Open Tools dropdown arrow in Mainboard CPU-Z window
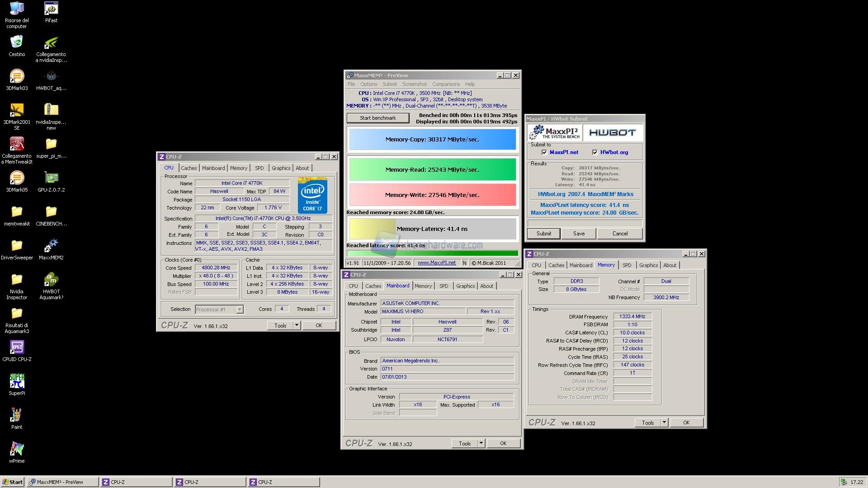This screenshot has height=488, width=868. [481, 443]
